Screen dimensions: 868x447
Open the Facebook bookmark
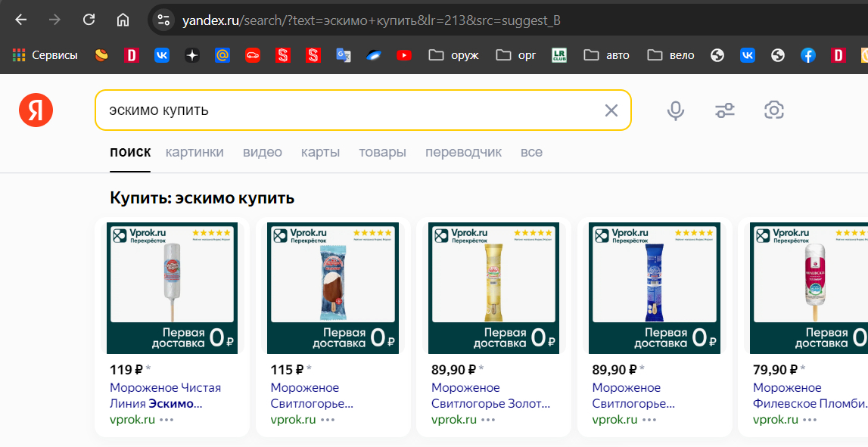(x=808, y=55)
